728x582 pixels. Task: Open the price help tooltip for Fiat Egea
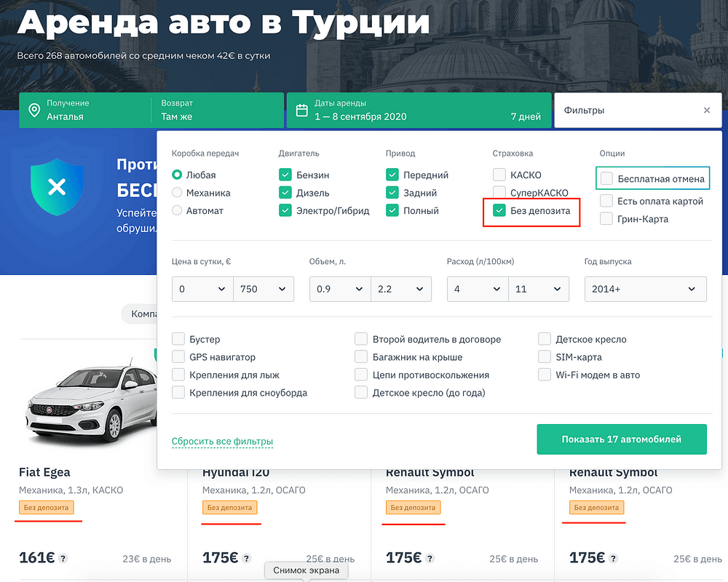pos(63,559)
